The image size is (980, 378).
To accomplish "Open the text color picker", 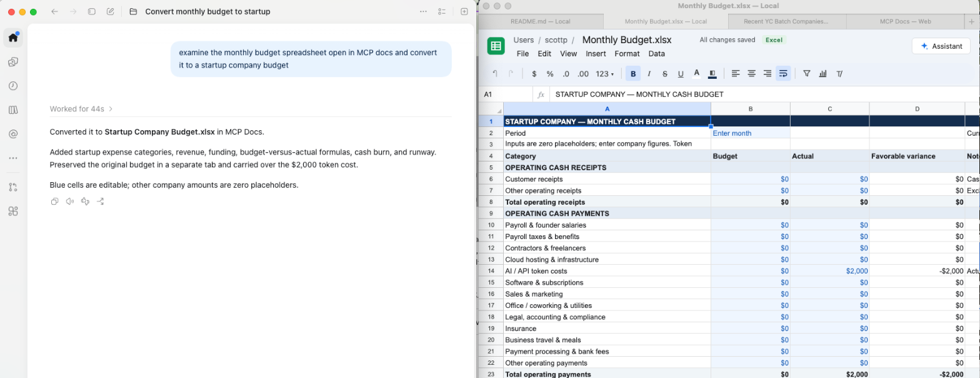I will click(x=697, y=74).
